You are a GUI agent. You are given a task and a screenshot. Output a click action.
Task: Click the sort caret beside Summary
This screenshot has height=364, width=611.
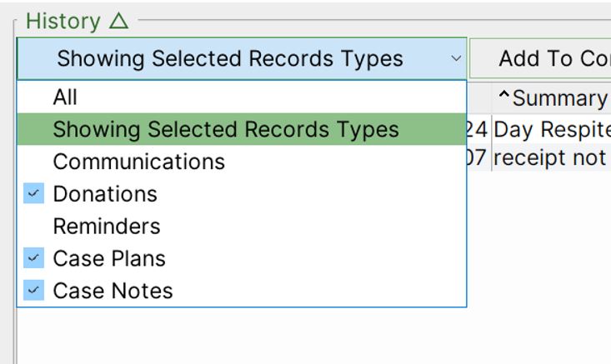[504, 95]
